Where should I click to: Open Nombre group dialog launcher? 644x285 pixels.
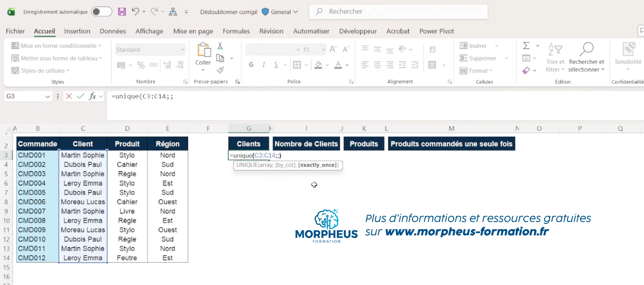point(185,82)
